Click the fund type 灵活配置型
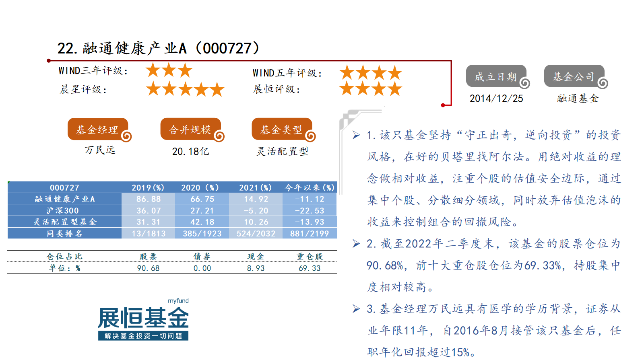Viewport: 644px width, 362px height. [x=283, y=151]
